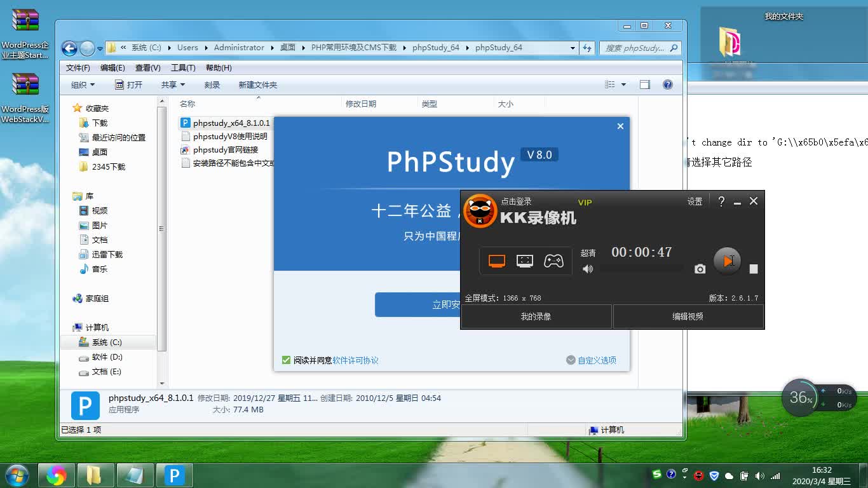The width and height of the screenshot is (868, 488).
Task: Sort files by 修改日期 column
Action: pyautogui.click(x=361, y=104)
